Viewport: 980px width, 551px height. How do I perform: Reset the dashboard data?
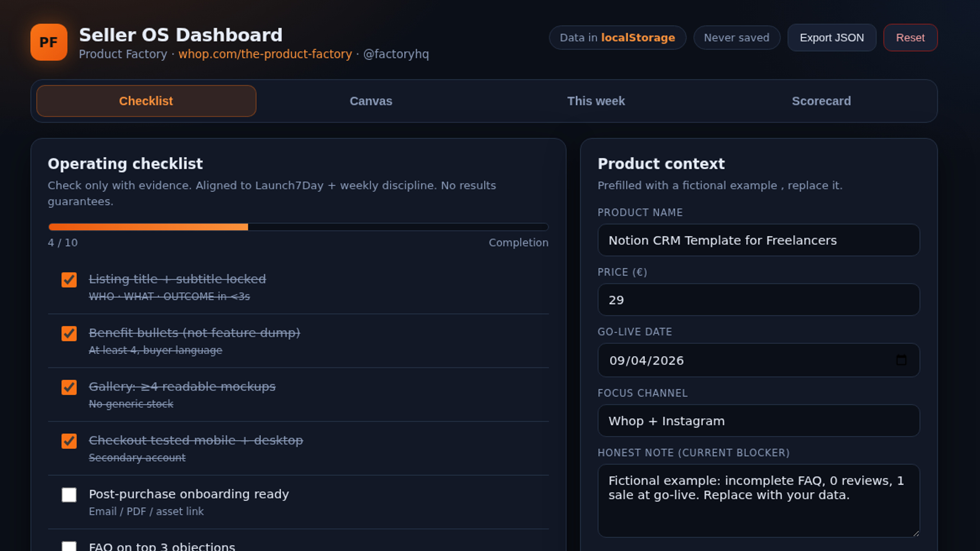(x=910, y=37)
